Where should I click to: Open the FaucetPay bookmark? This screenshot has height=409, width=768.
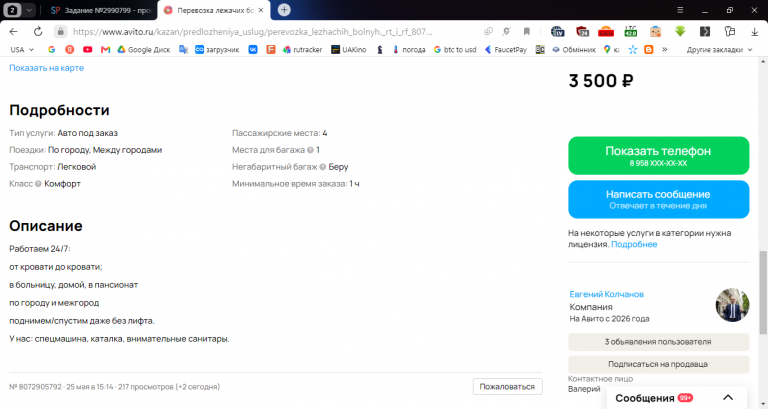pos(505,49)
